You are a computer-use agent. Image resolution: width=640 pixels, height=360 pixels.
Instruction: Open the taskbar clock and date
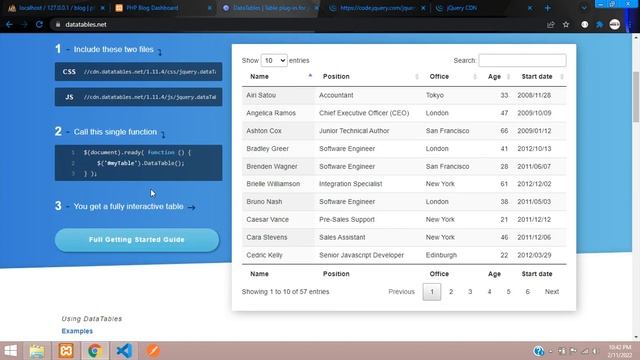click(x=620, y=351)
